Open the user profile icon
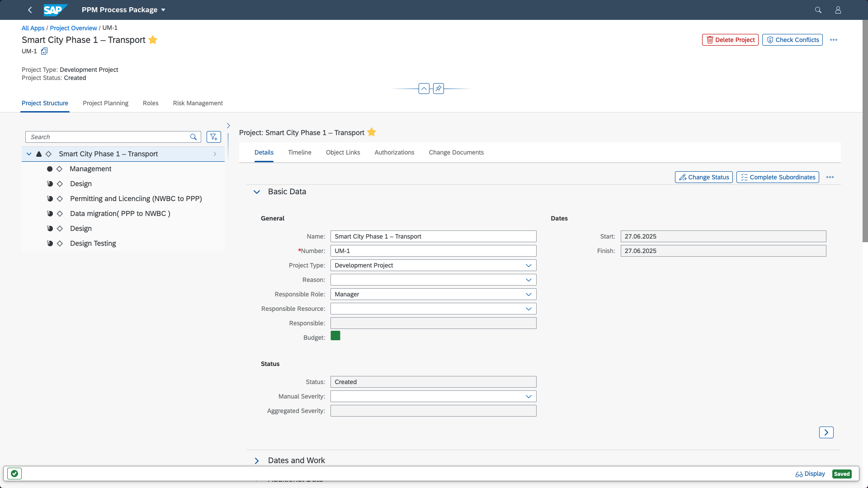868x488 pixels. click(838, 10)
